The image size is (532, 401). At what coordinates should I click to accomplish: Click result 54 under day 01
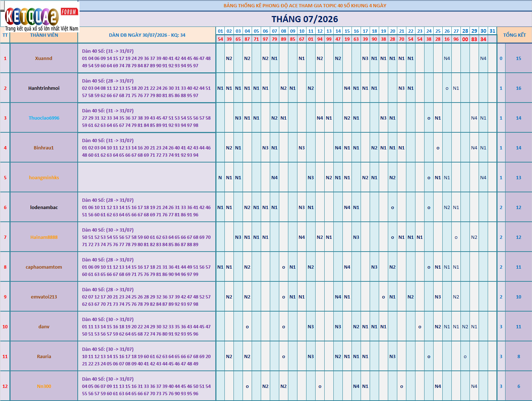[x=220, y=39]
